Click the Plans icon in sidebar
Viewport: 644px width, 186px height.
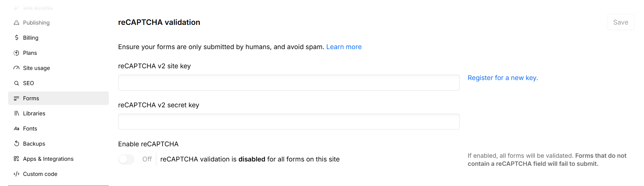(16, 53)
